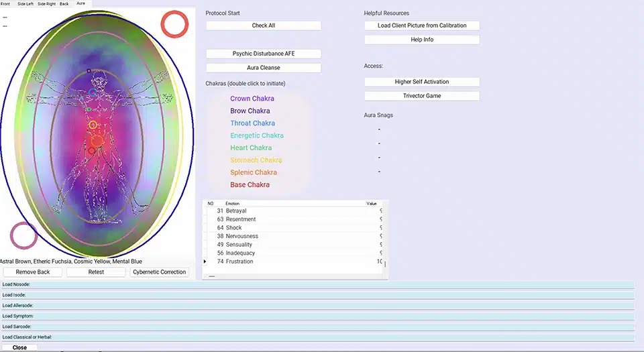Select Brow Chakra
The image size is (644, 352).
click(x=250, y=111)
